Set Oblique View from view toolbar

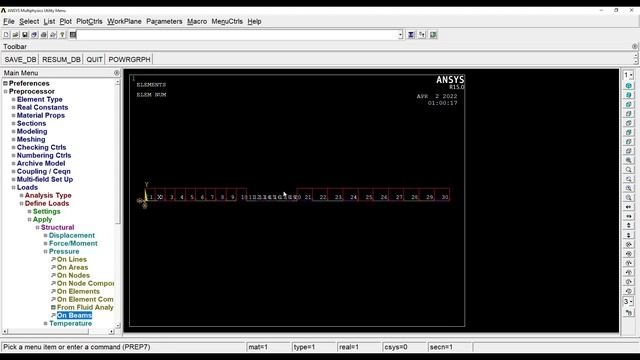coord(629,95)
